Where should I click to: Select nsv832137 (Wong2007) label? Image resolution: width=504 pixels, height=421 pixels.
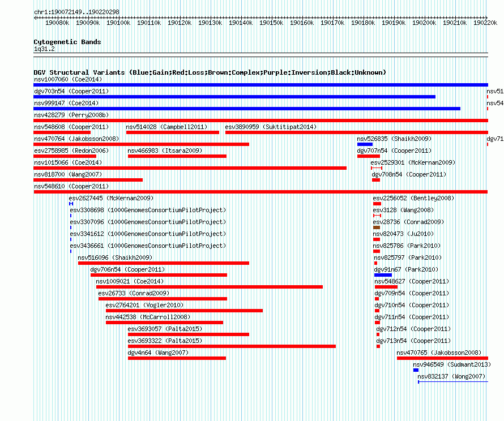pos(451,376)
